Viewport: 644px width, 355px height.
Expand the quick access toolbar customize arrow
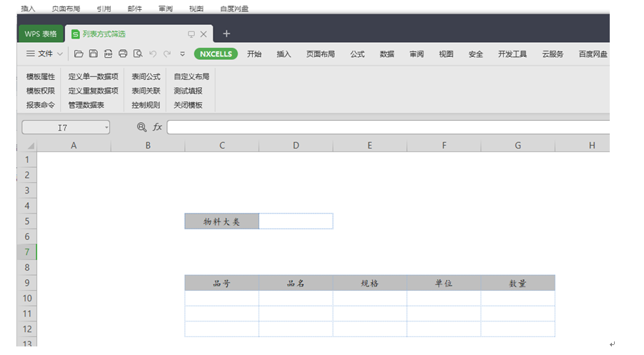pyautogui.click(x=182, y=54)
